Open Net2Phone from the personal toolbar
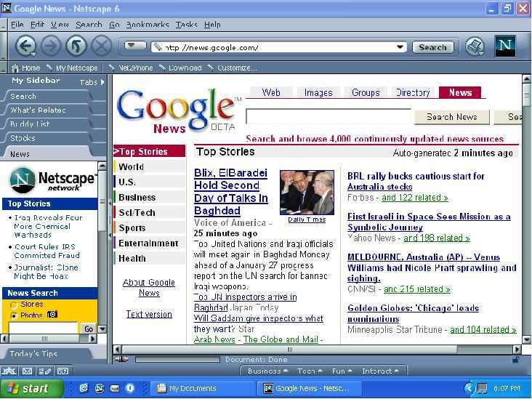 tap(131, 68)
